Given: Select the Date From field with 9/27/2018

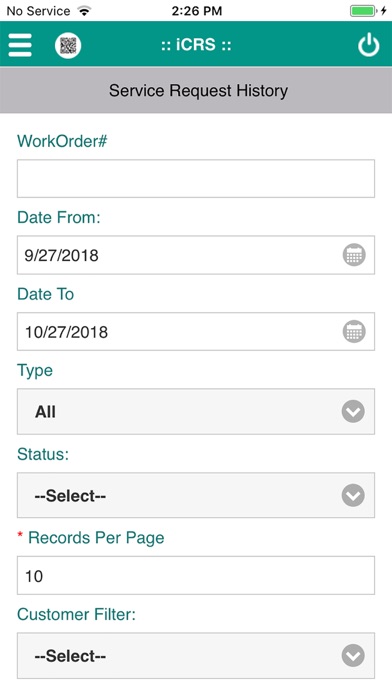Looking at the screenshot, I should (x=196, y=255).
